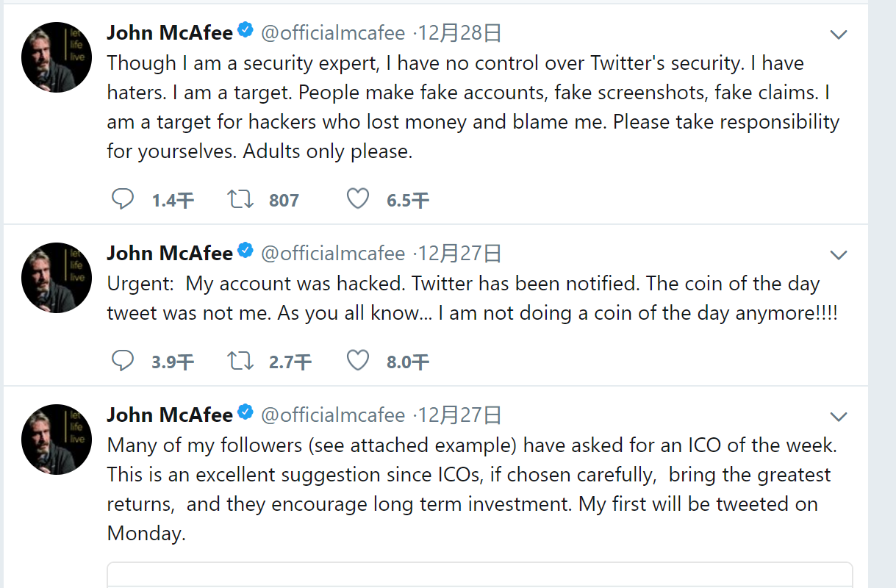Open 12月27日 timestamp on the hacked tweet
896x588 pixels.
(461, 254)
